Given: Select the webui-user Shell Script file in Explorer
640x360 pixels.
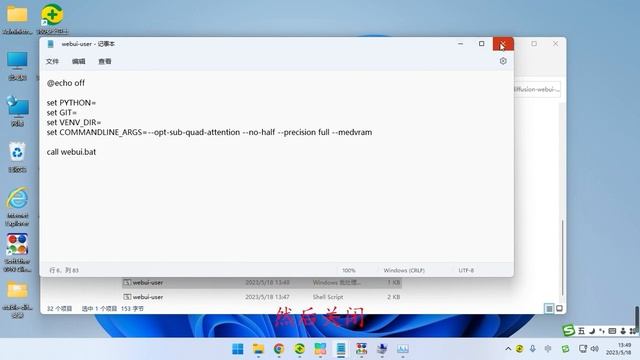Looking at the screenshot, I should click(262, 297).
